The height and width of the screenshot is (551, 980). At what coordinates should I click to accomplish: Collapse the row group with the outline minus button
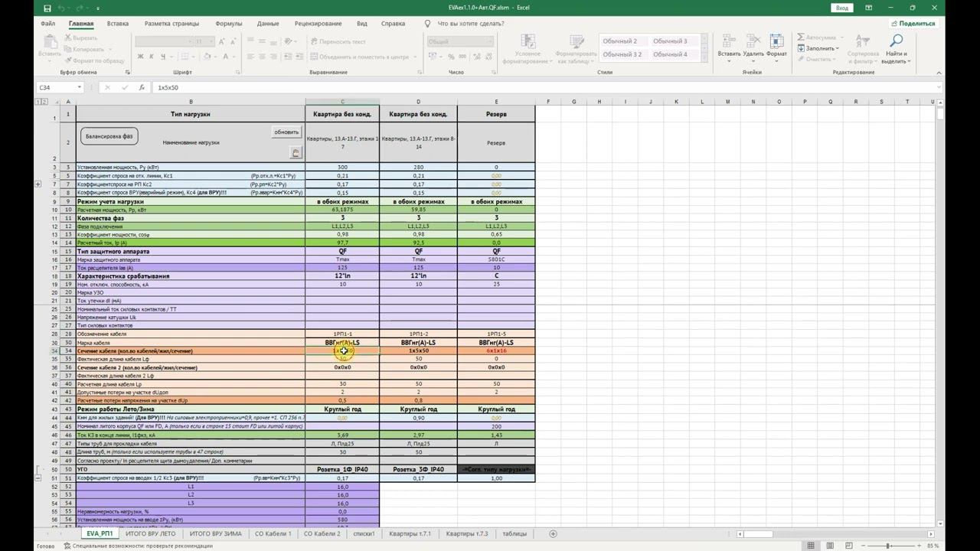pyautogui.click(x=38, y=478)
